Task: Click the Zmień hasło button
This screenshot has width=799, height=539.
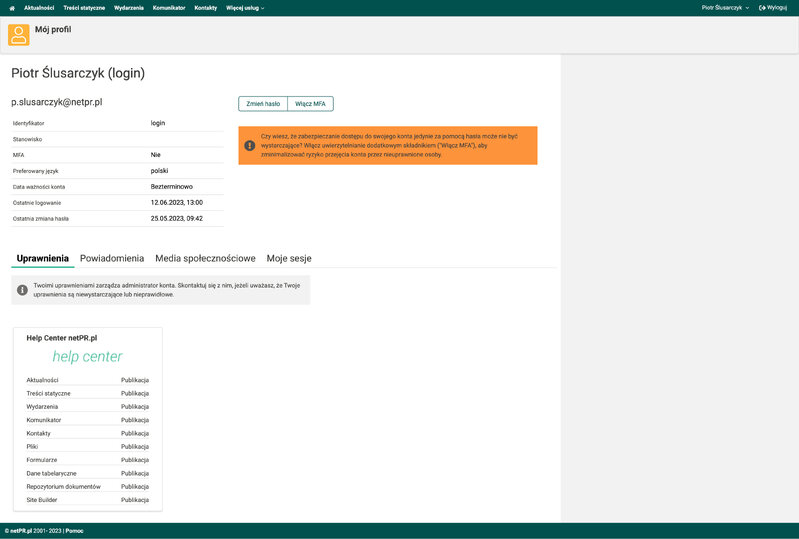Action: [263, 104]
